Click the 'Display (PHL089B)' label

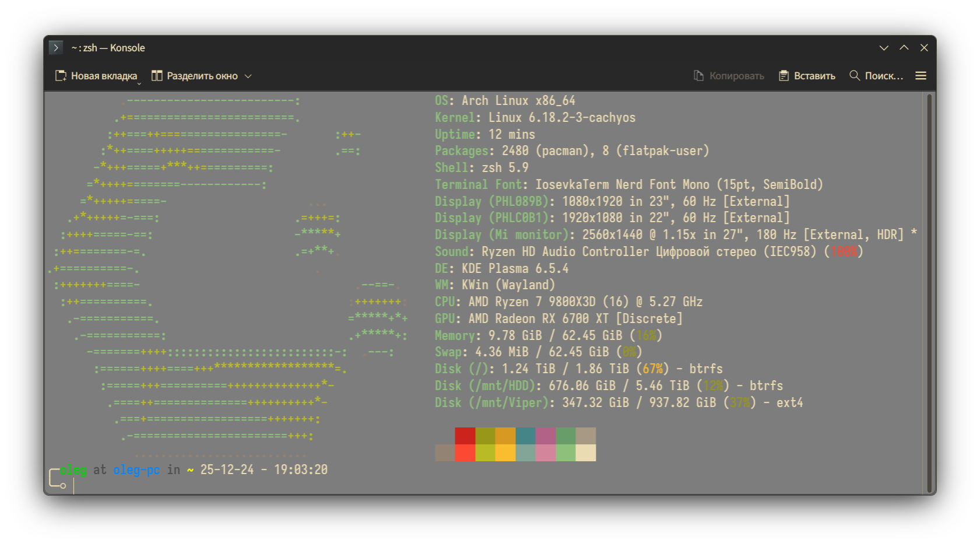pyautogui.click(x=491, y=202)
